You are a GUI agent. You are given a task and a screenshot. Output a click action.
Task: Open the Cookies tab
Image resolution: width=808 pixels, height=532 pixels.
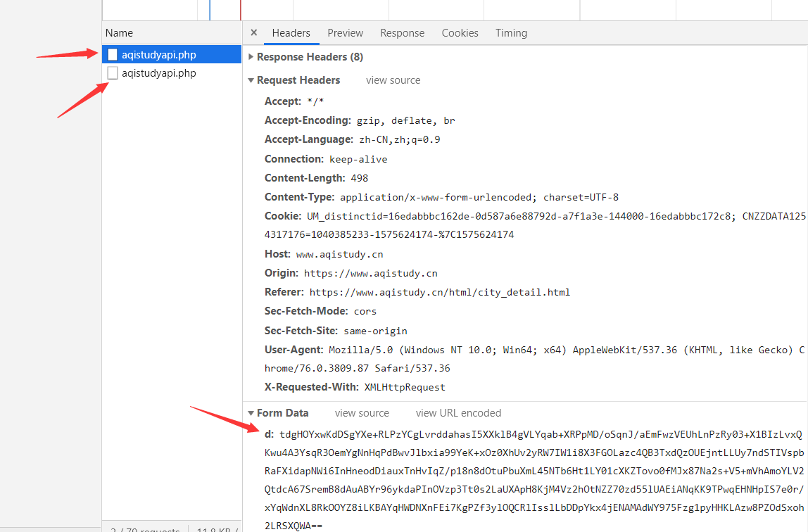pos(460,33)
